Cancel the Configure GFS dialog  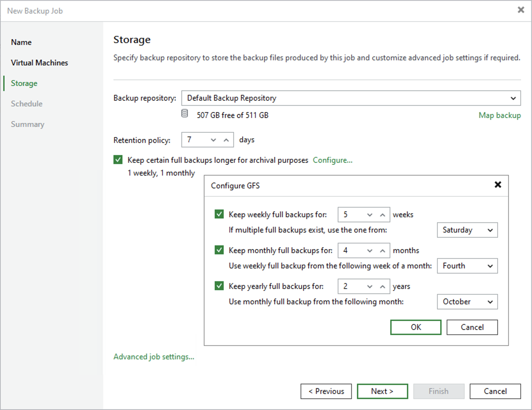pyautogui.click(x=472, y=327)
